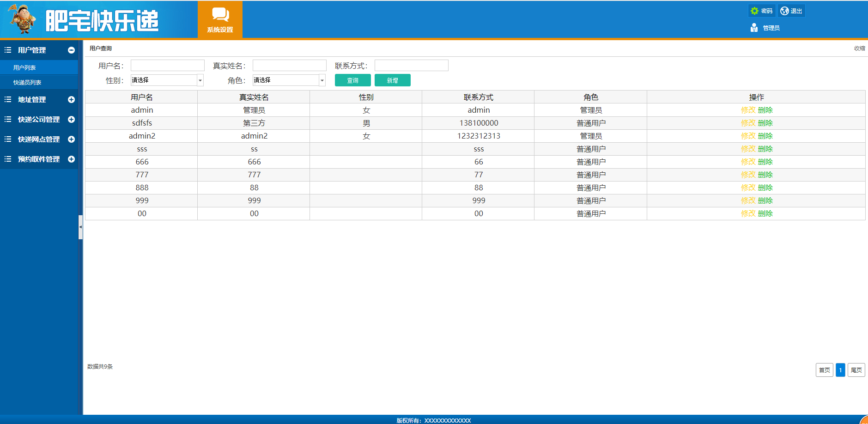868x424 pixels.
Task: Click the 角色 column header
Action: [x=591, y=97]
